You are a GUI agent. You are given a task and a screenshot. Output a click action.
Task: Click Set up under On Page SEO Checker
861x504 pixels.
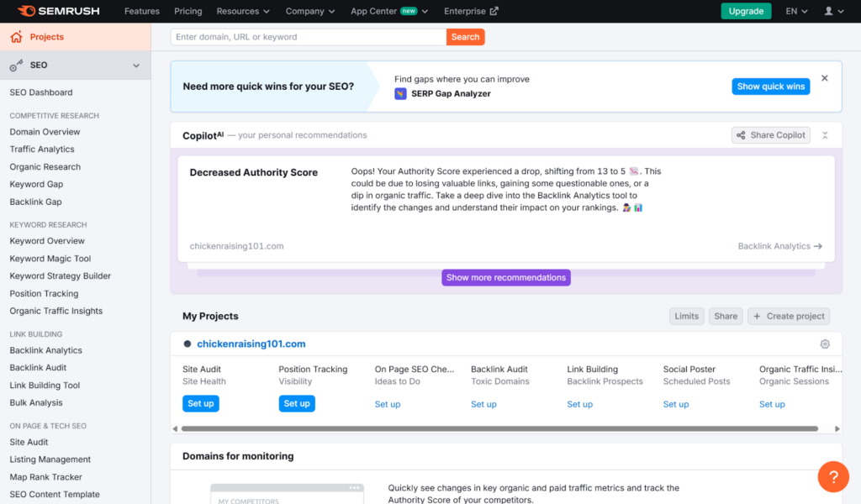click(387, 404)
